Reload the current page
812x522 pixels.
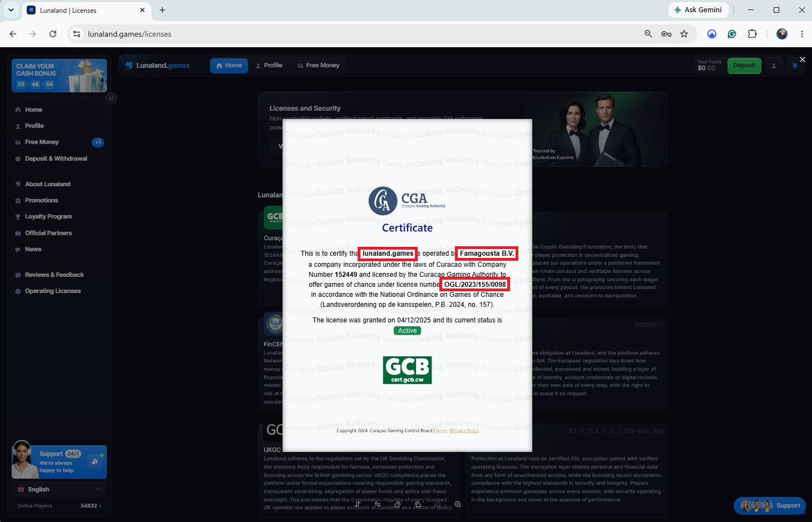(53, 34)
